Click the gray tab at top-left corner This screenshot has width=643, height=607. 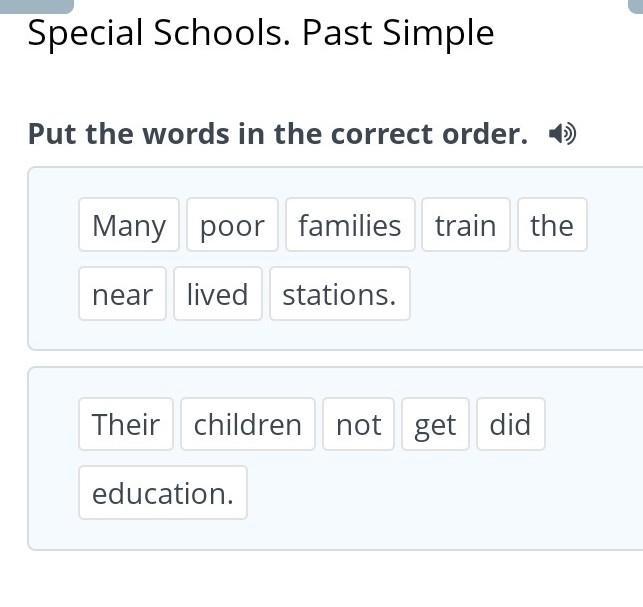pos(36,5)
